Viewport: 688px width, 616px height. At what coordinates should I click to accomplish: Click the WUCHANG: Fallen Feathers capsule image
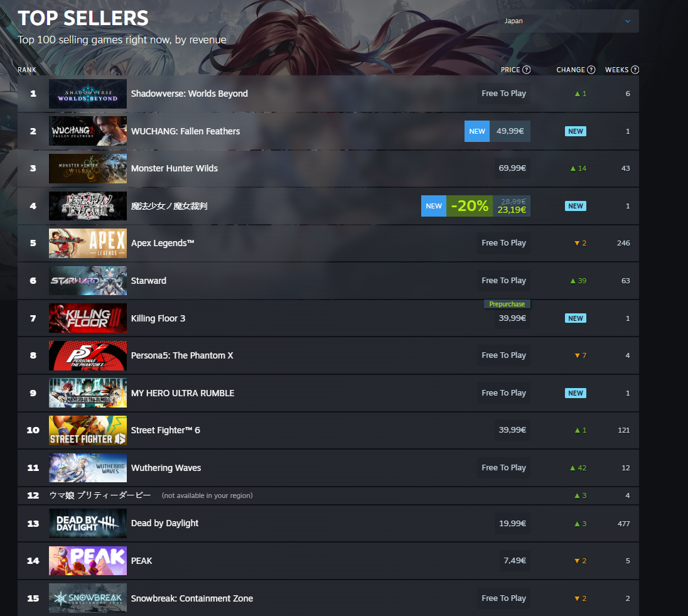coord(88,131)
